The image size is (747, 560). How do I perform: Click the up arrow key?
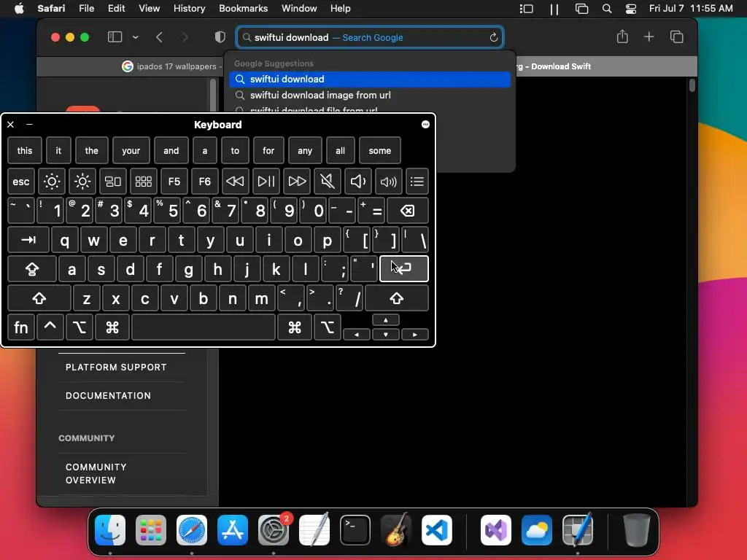[x=385, y=320]
